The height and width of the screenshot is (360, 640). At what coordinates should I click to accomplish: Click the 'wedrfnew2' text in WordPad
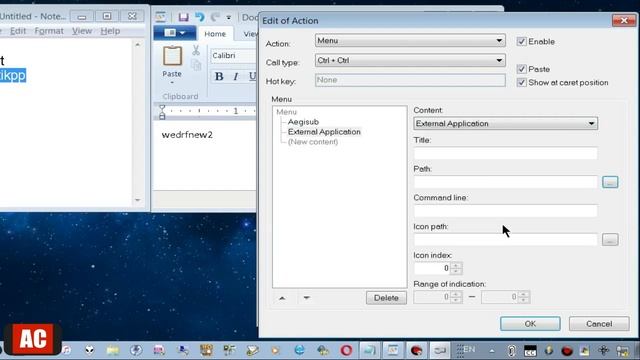[x=187, y=135]
